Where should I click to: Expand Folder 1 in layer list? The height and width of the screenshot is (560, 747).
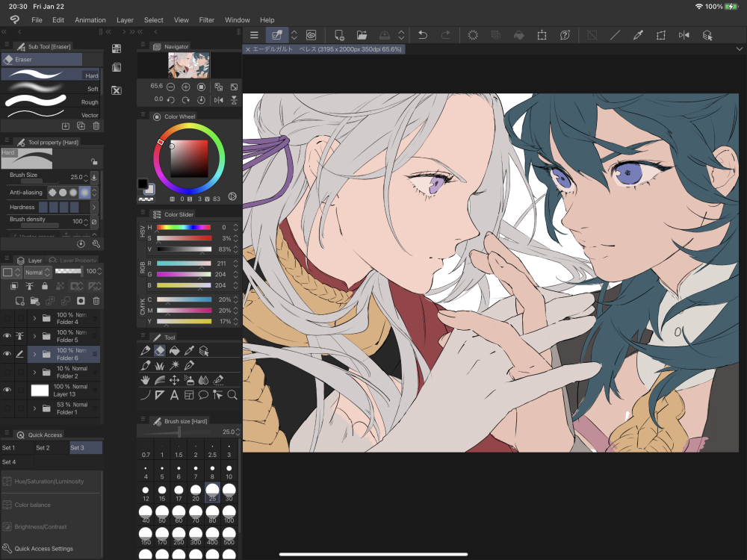[34, 408]
